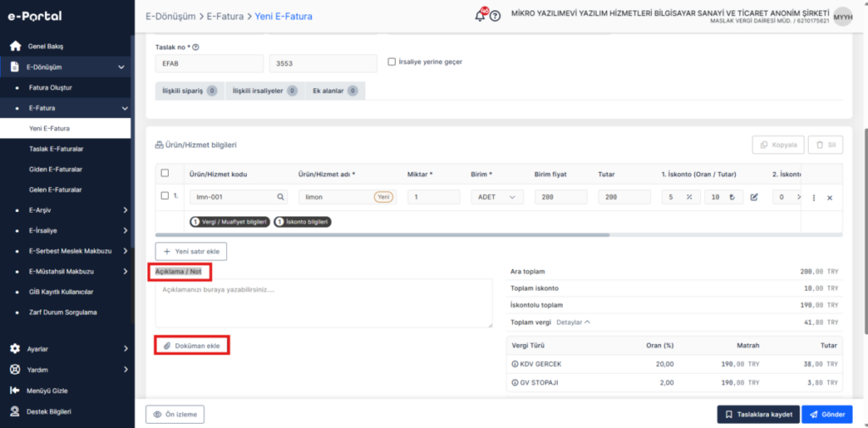The width and height of the screenshot is (868, 428).
Task: Open the Vergi / Muafiyet bilgileri pill
Action: coord(231,221)
